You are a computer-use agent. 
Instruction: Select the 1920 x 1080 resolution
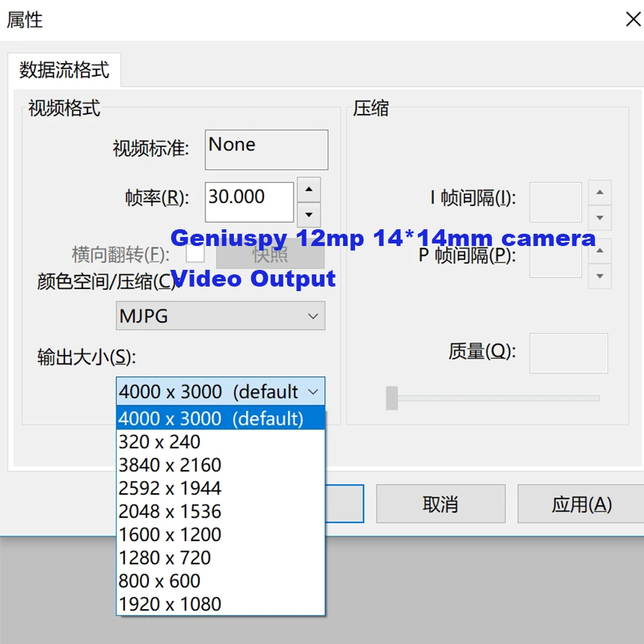[220, 604]
